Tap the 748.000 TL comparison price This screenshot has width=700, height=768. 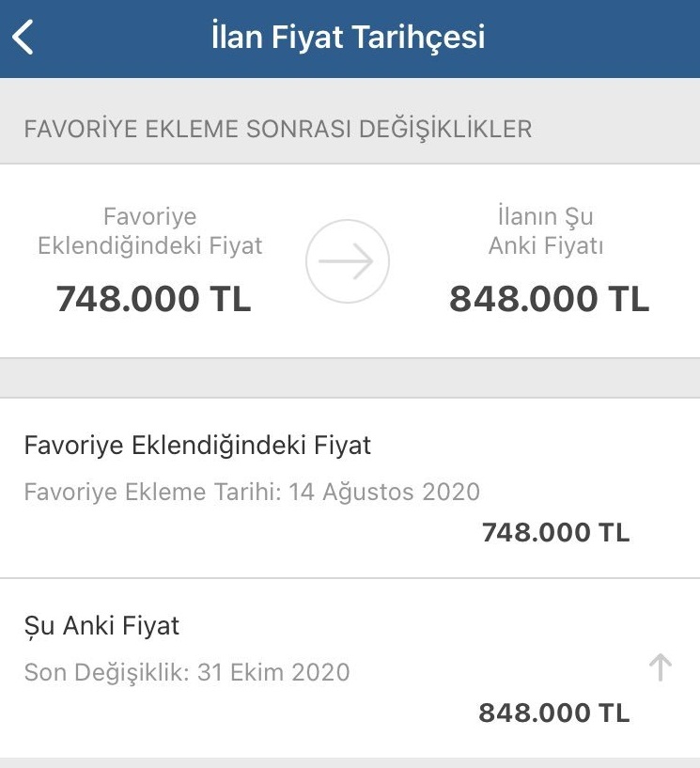(153, 299)
